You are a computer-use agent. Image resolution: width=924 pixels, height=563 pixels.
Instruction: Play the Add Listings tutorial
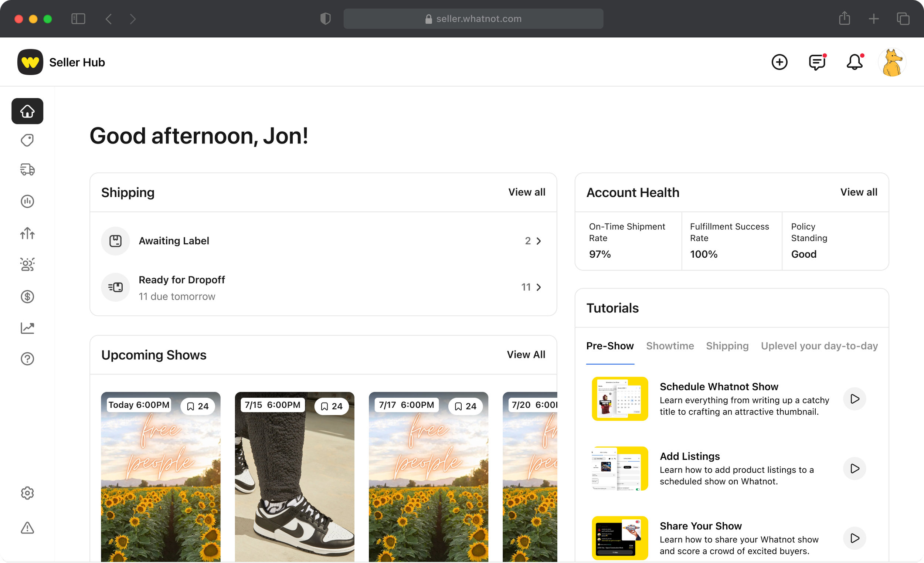pyautogui.click(x=854, y=468)
